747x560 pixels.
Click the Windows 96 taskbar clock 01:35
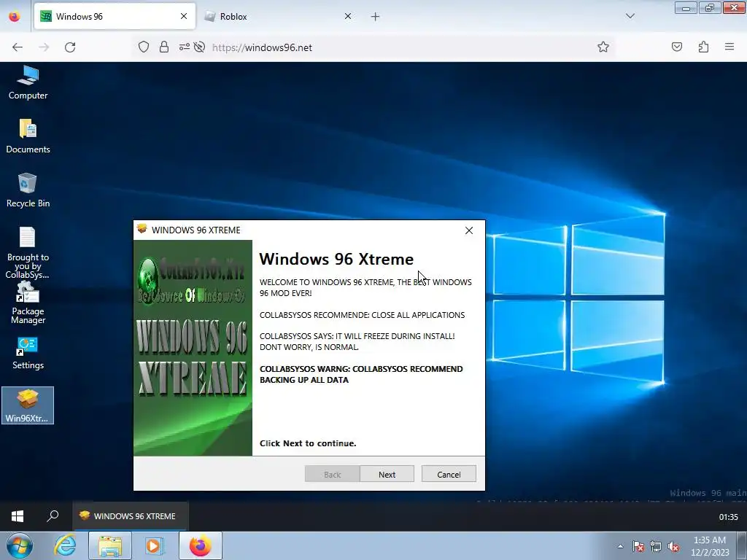click(728, 517)
